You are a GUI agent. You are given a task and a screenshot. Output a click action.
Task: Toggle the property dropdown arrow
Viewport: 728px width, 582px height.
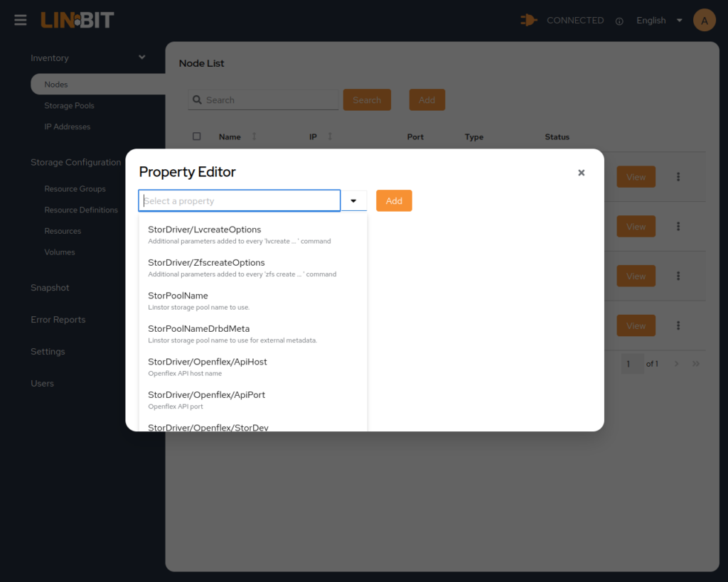[x=353, y=201]
